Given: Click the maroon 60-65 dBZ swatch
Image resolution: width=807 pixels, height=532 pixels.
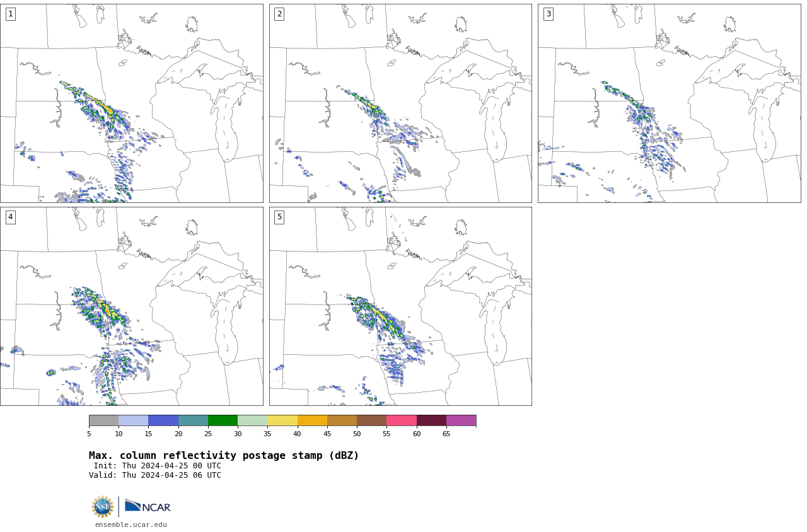Looking at the screenshot, I should 431,420.
